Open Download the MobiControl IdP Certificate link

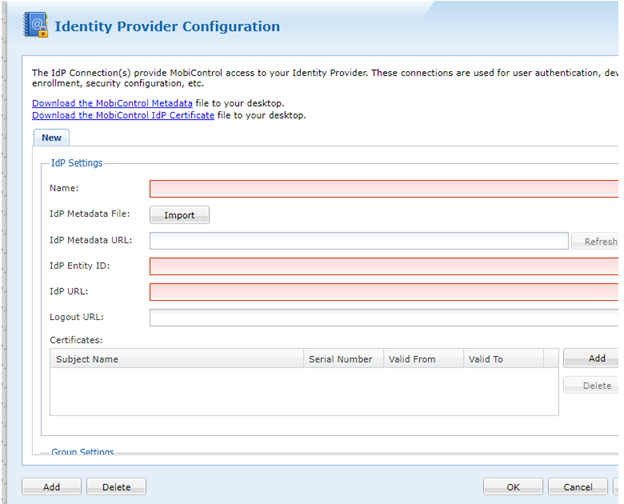tap(123, 115)
